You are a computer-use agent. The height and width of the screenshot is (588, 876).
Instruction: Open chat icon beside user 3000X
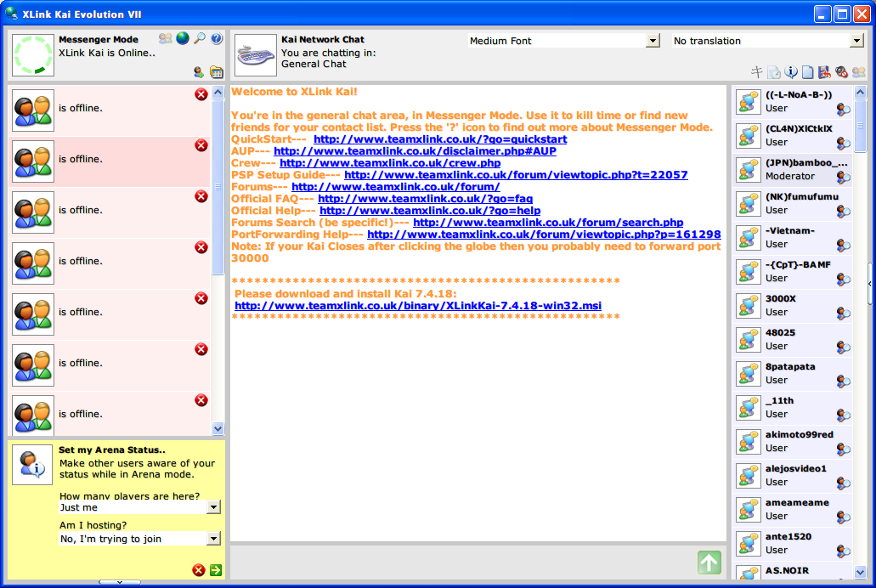843,314
